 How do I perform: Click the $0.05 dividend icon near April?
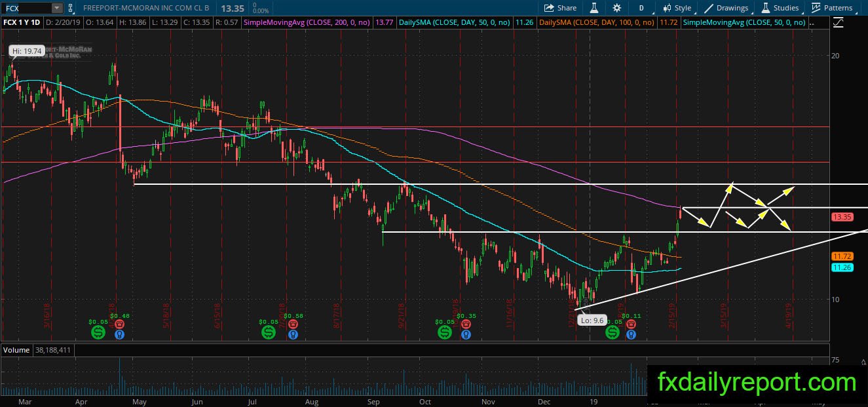(x=98, y=332)
